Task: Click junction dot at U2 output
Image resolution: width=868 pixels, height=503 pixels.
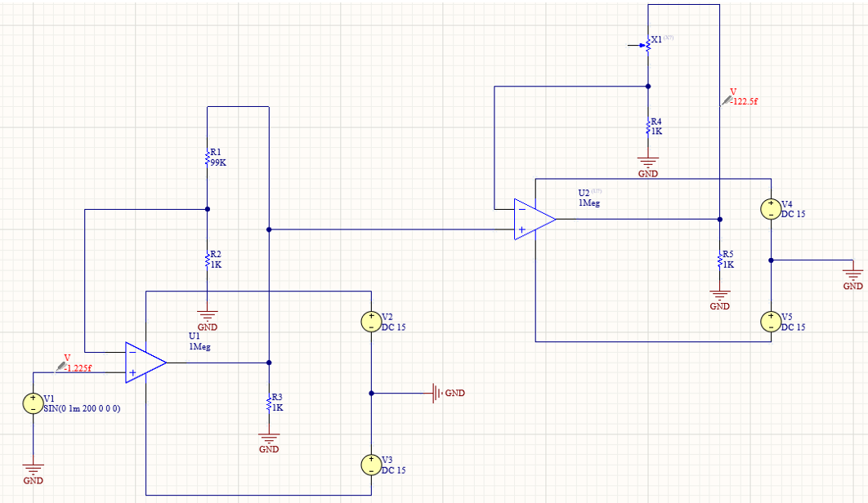Action: [719, 219]
